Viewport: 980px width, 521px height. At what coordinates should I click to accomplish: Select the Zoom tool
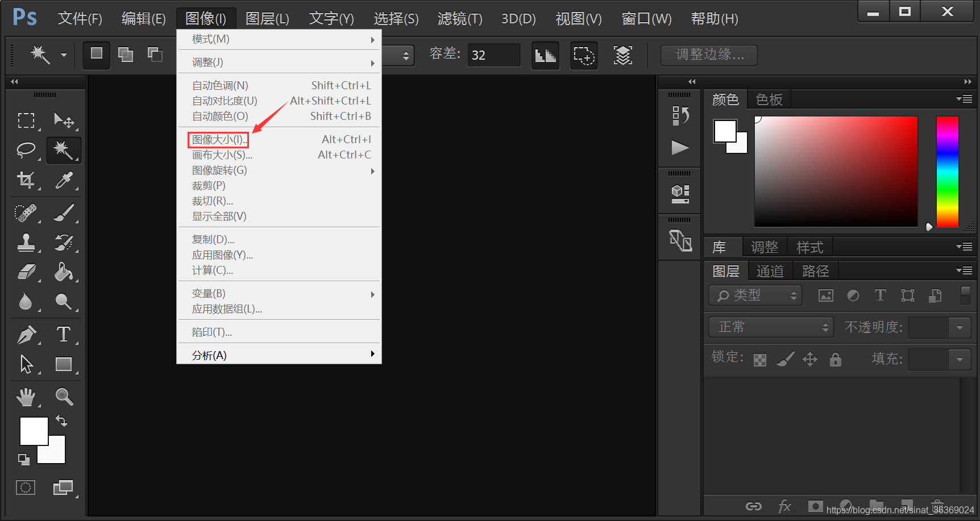pos(64,397)
